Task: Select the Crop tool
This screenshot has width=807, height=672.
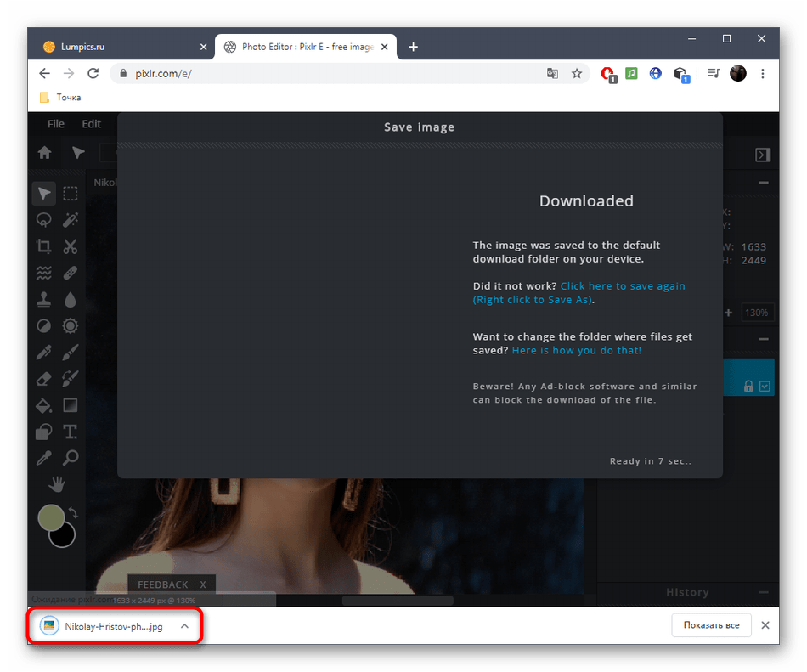Action: pyautogui.click(x=44, y=246)
